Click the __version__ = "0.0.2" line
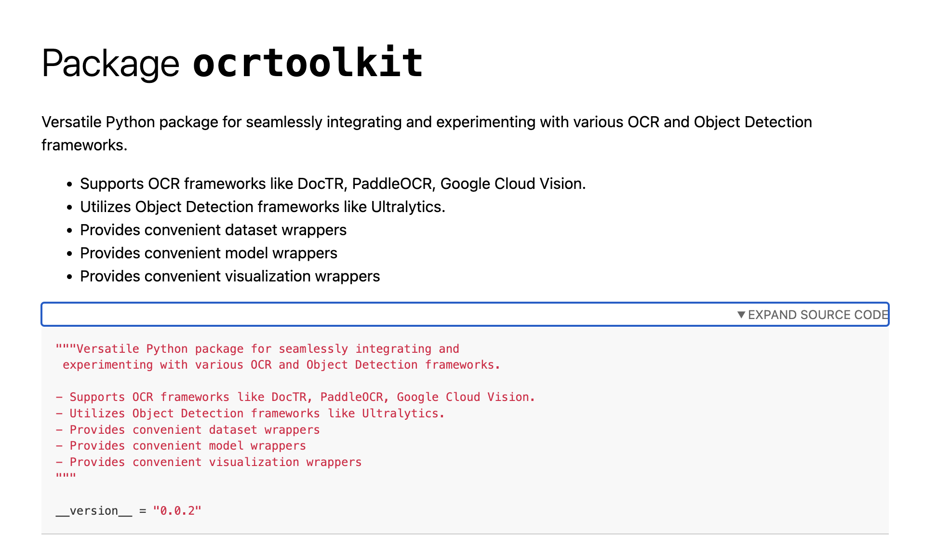Screen dimensions: 937x560 (x=129, y=510)
